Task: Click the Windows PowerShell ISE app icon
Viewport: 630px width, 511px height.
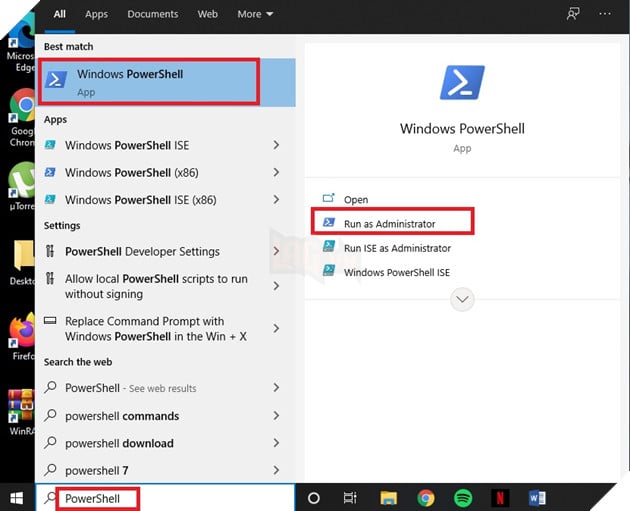Action: click(x=50, y=145)
